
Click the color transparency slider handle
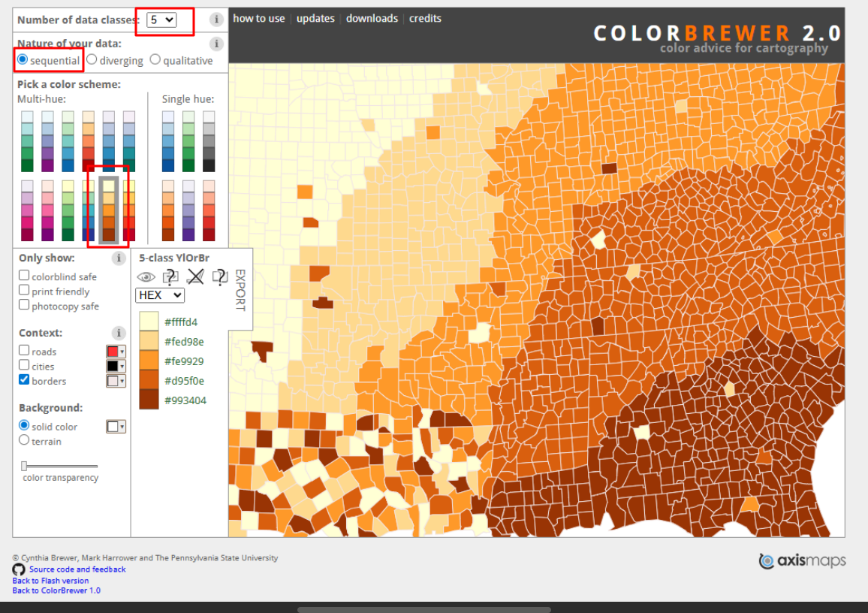(24, 466)
